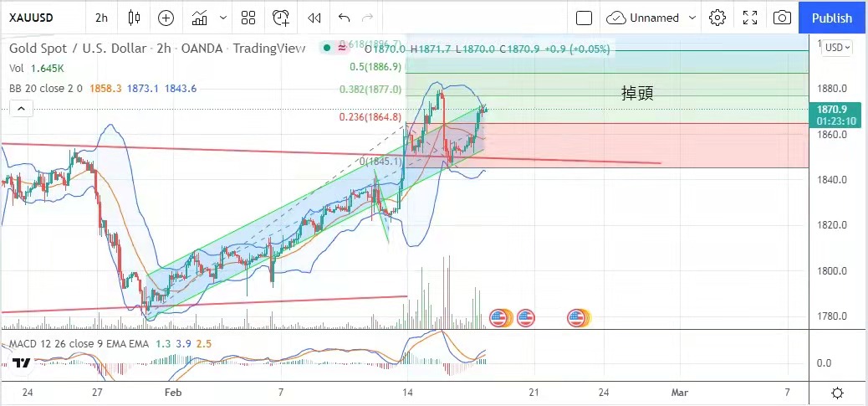Open the indicator templates grid
Screen dimensions: 868x406
pyautogui.click(x=248, y=18)
